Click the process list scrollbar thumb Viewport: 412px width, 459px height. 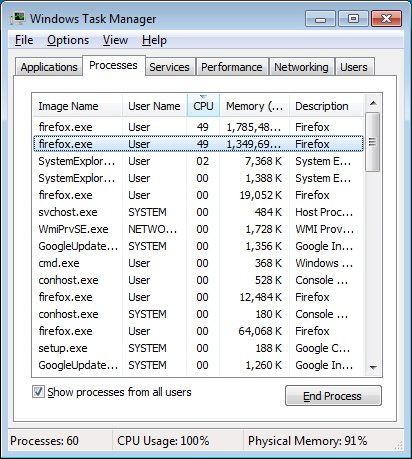tap(373, 142)
